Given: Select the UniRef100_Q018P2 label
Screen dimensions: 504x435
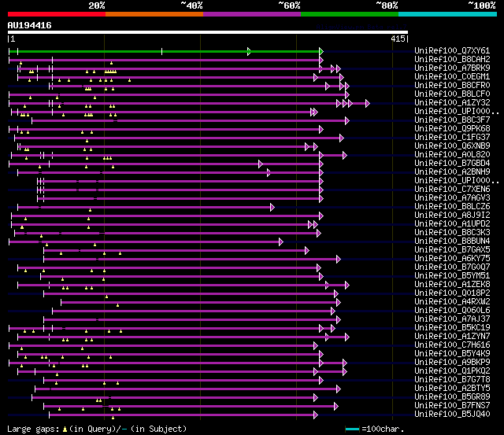Looking at the screenshot, I should click(x=452, y=293).
